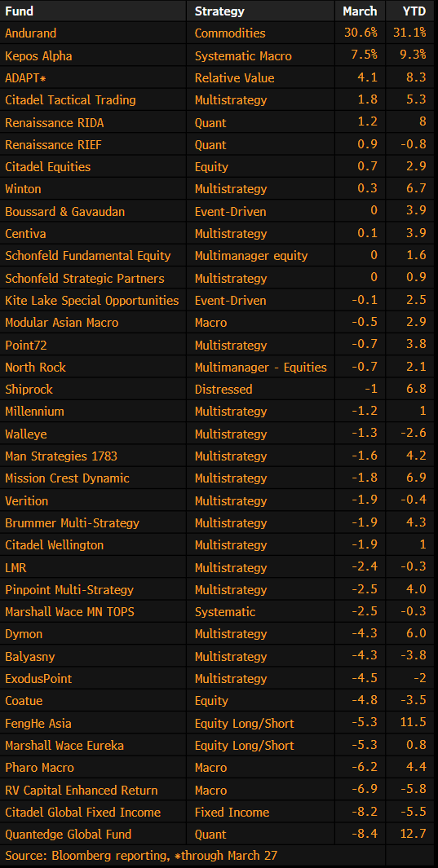Select the LMR fund name

[x=15, y=568]
